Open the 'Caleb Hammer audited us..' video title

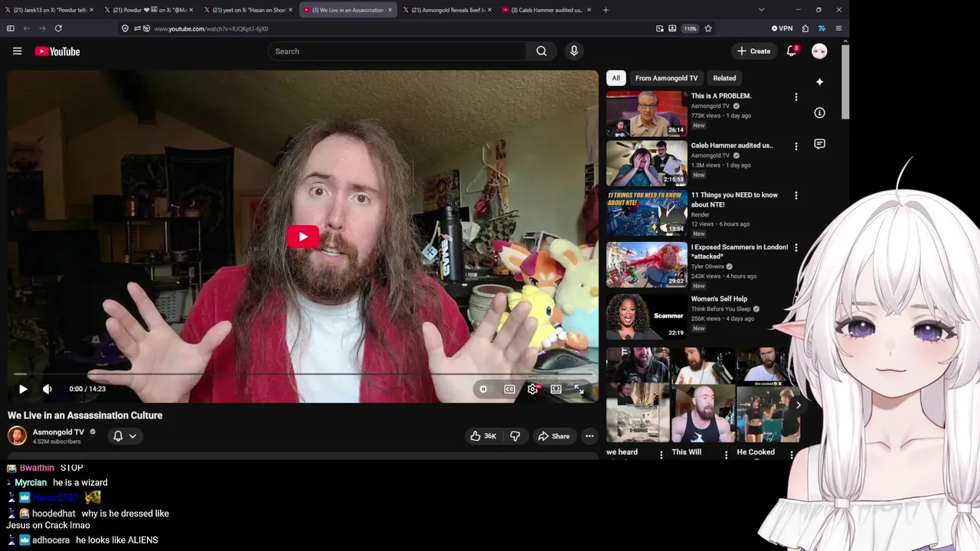pyautogui.click(x=732, y=145)
